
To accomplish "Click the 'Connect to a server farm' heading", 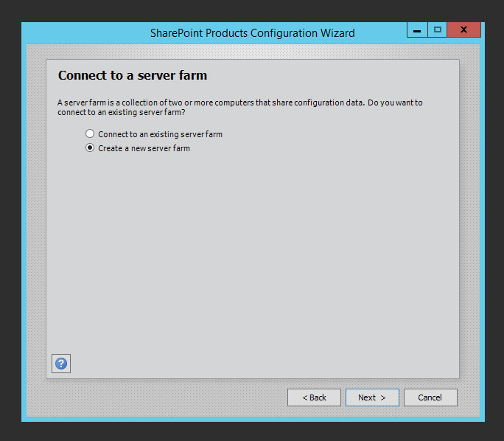I will 133,75.
